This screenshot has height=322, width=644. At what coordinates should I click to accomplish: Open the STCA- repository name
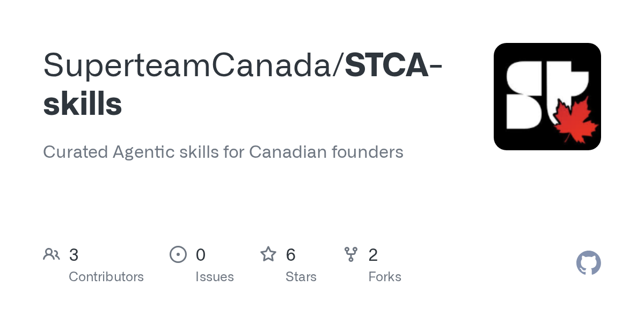pyautogui.click(x=394, y=64)
